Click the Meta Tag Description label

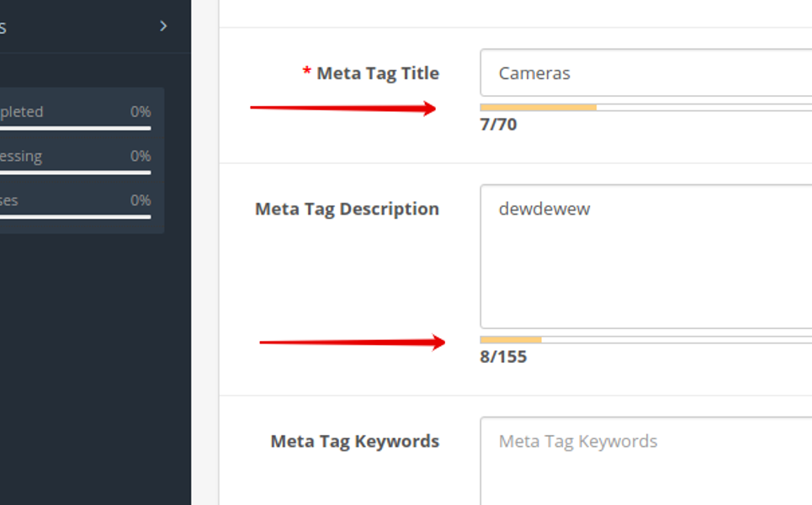point(347,210)
